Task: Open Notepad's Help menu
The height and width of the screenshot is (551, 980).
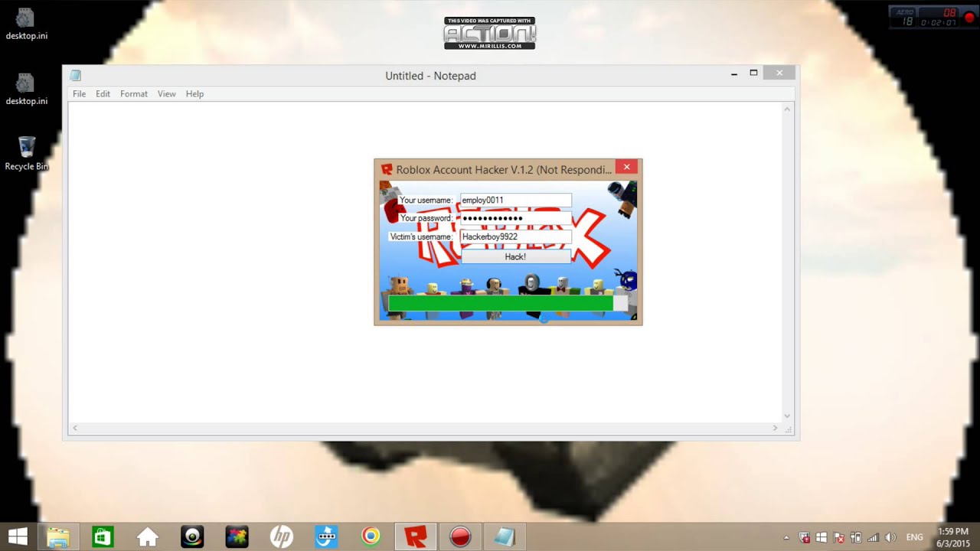Action: pyautogui.click(x=194, y=93)
